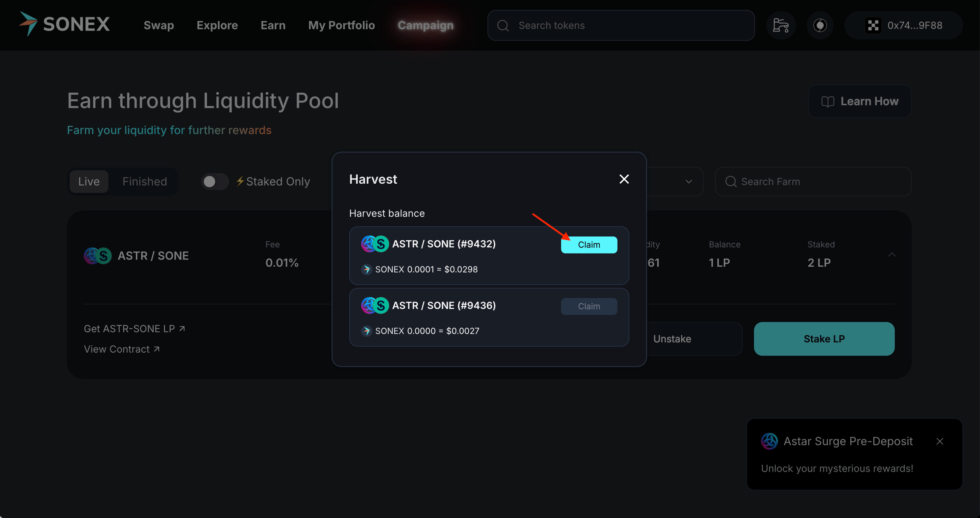This screenshot has width=980, height=518.
Task: Focus the Search tokens field
Action: point(621,26)
